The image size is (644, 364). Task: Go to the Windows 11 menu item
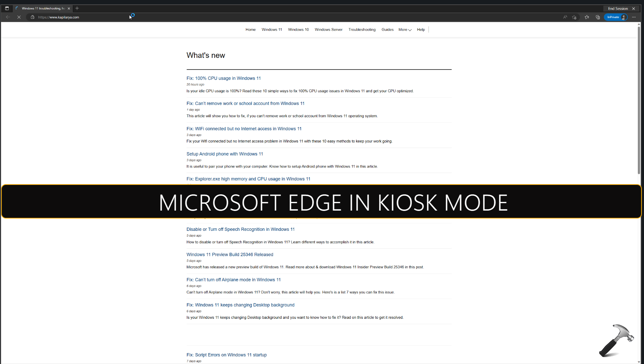click(x=272, y=30)
